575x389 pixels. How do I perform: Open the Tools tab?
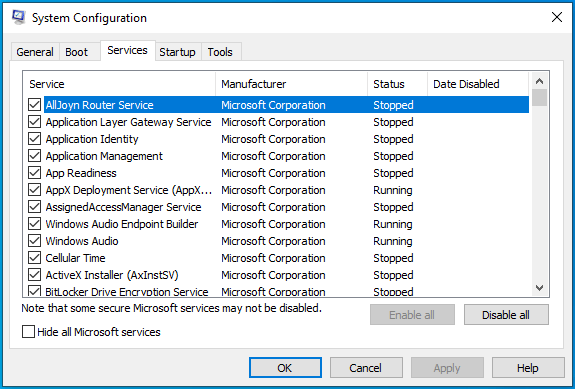point(220,52)
